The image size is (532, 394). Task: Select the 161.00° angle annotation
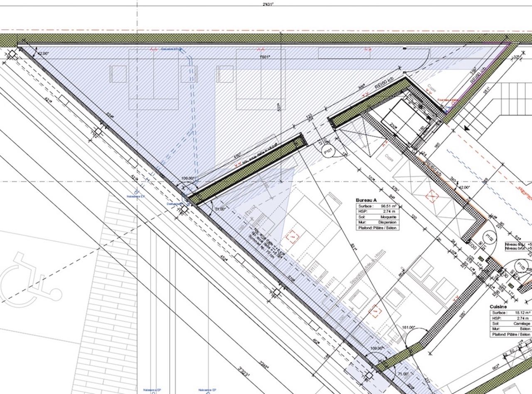coord(409,327)
